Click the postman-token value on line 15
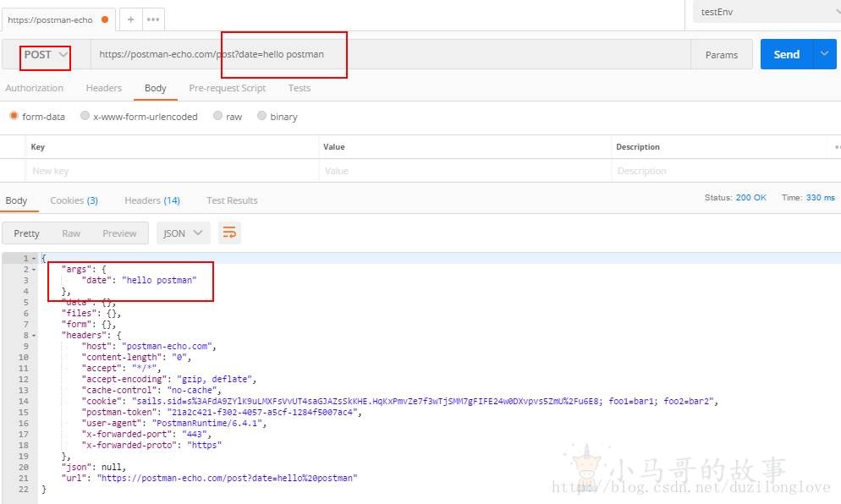 tap(262, 413)
